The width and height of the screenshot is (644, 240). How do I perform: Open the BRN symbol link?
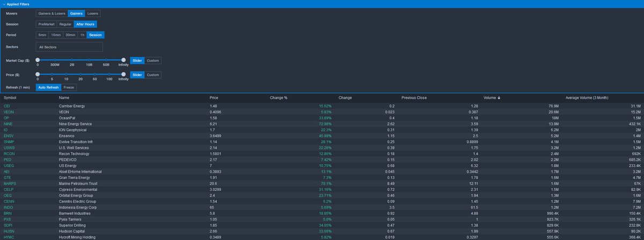[x=8, y=213]
